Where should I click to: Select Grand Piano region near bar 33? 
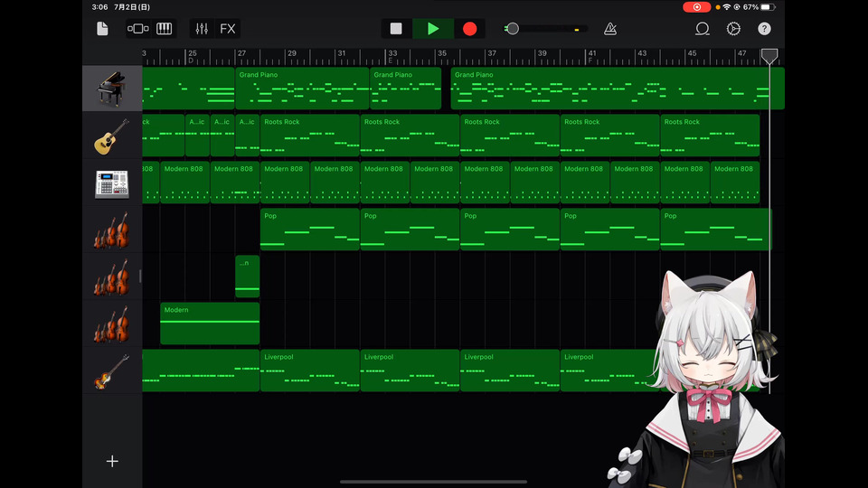(x=406, y=89)
